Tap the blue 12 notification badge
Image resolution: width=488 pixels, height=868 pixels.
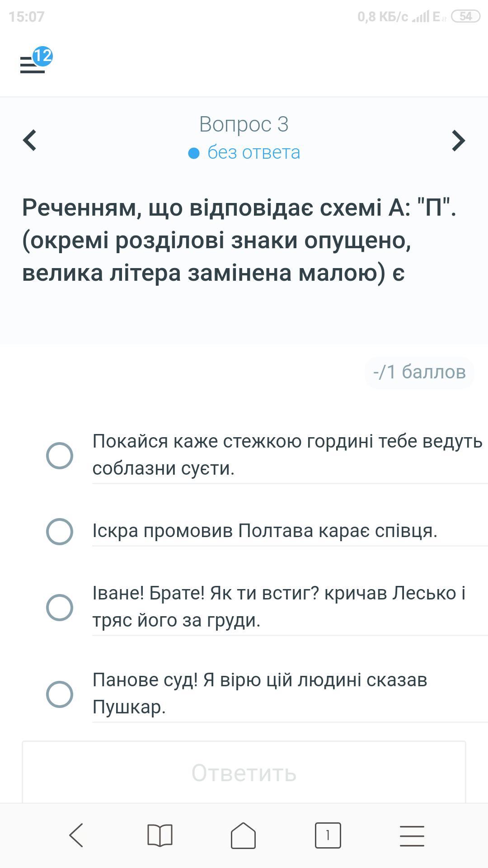43,56
